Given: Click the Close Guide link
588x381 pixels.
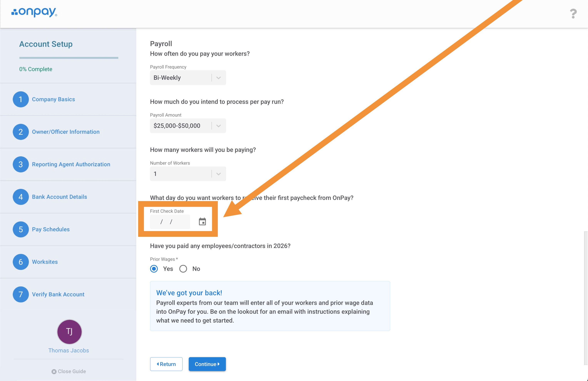Looking at the screenshot, I should click(x=69, y=371).
